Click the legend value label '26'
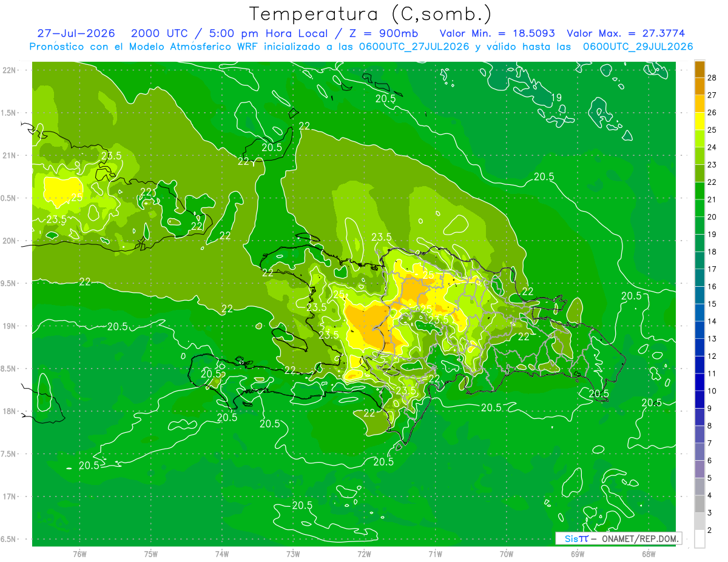 coord(712,113)
